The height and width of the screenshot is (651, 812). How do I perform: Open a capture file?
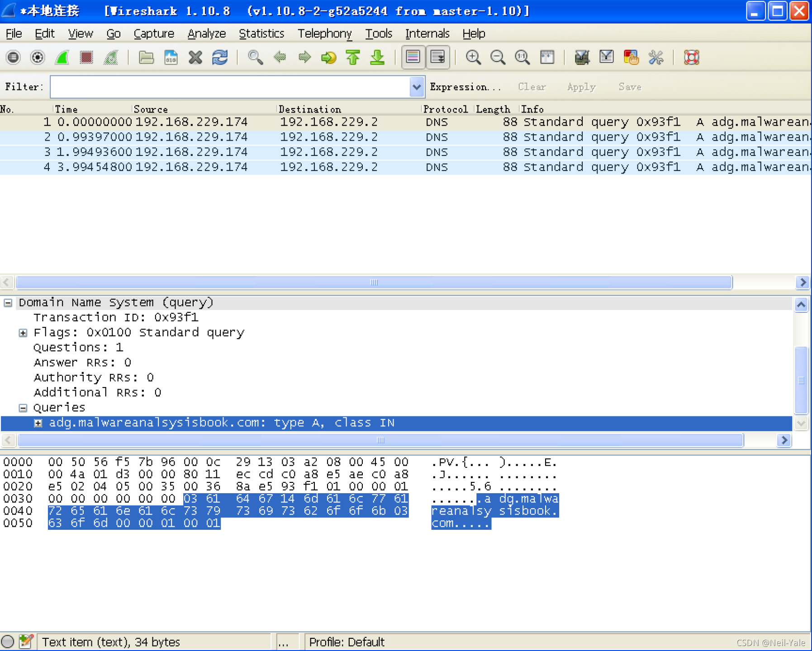coord(146,57)
